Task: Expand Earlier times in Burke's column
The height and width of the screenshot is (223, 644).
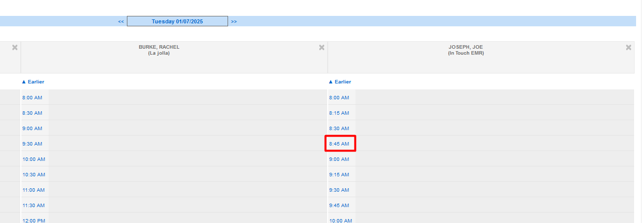Action: coord(33,82)
